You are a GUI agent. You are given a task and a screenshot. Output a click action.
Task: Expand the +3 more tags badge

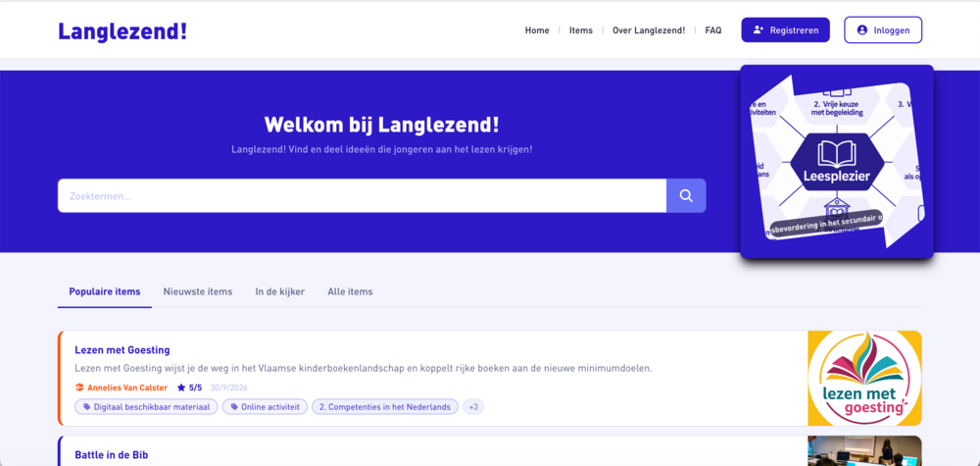[473, 406]
